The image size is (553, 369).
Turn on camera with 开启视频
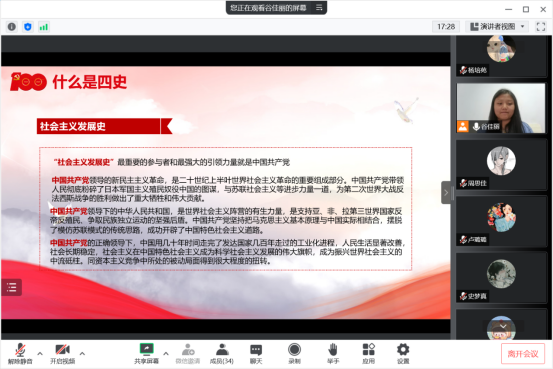62,353
